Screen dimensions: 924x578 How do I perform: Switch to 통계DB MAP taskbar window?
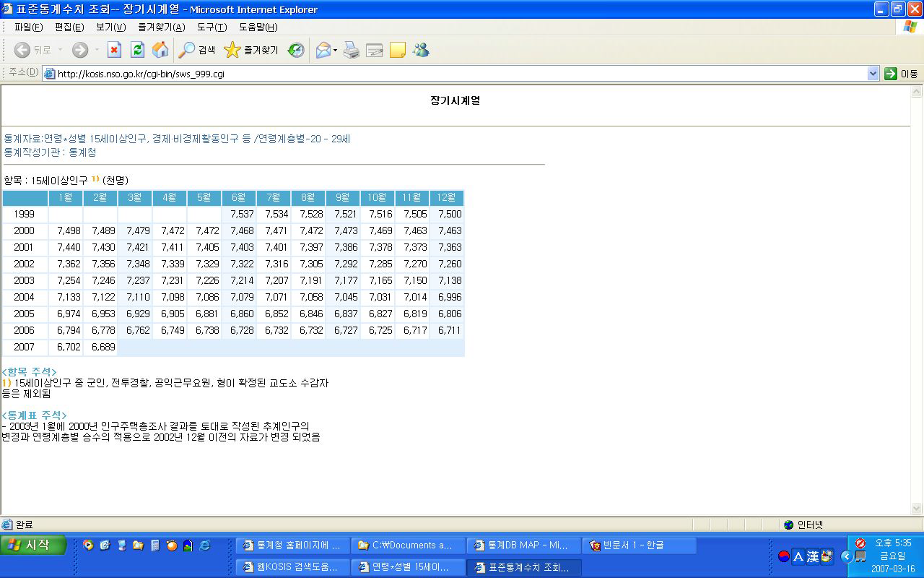pyautogui.click(x=523, y=545)
